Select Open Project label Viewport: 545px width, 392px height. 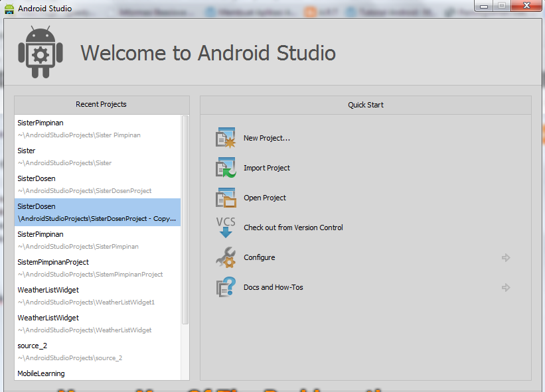coord(264,198)
